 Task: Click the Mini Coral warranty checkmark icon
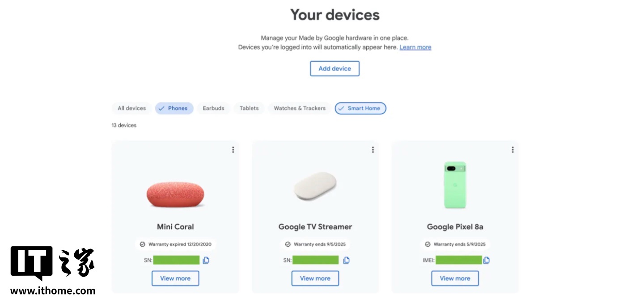pos(143,244)
